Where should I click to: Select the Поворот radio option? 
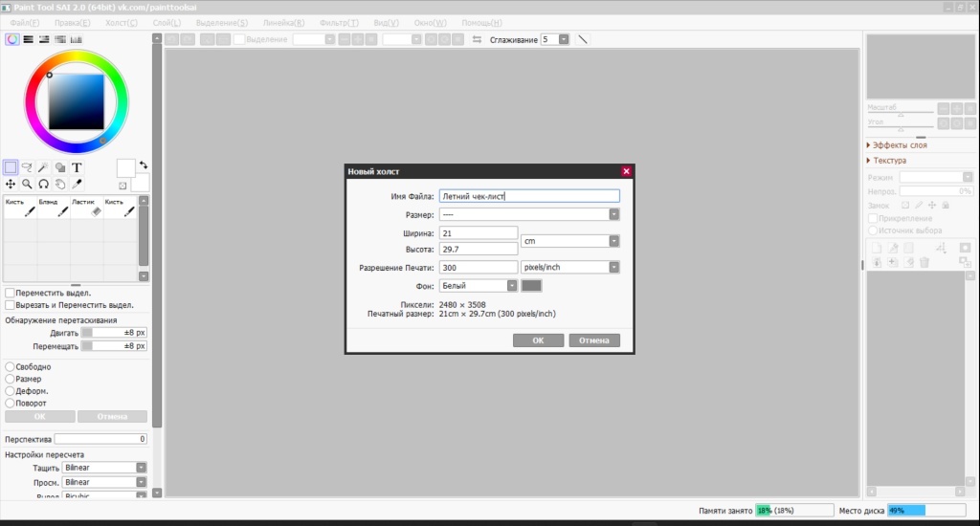(10, 403)
